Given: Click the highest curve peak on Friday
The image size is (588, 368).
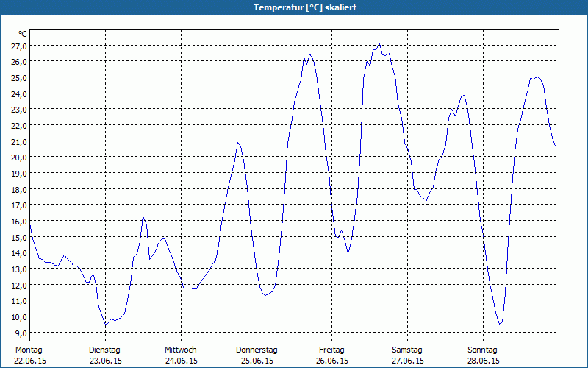Looking at the screenshot, I should click(x=379, y=44).
